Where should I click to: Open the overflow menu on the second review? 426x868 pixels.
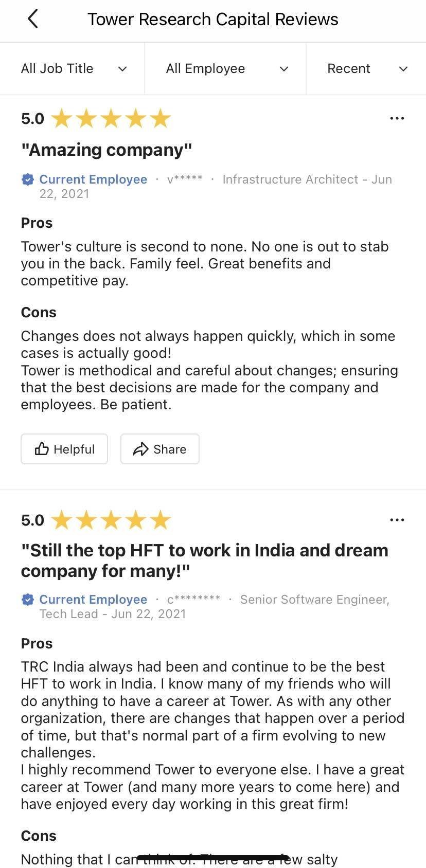pos(397,520)
